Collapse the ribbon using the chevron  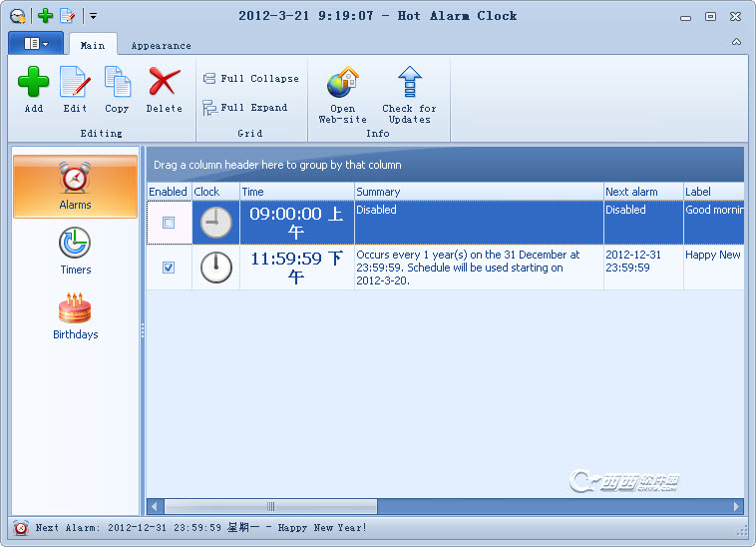(x=736, y=42)
